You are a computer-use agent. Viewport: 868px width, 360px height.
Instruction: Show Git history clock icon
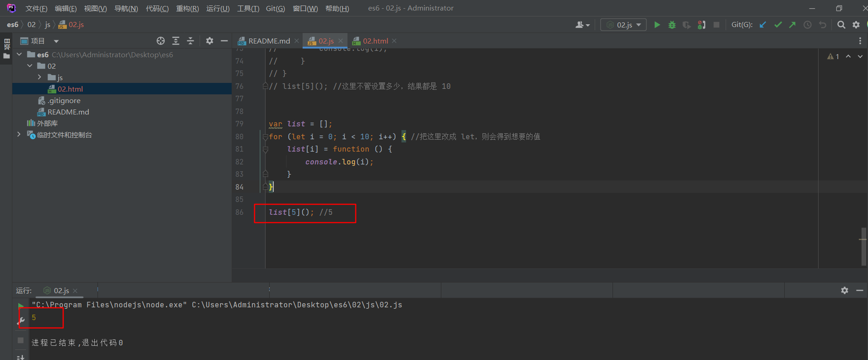click(x=808, y=25)
